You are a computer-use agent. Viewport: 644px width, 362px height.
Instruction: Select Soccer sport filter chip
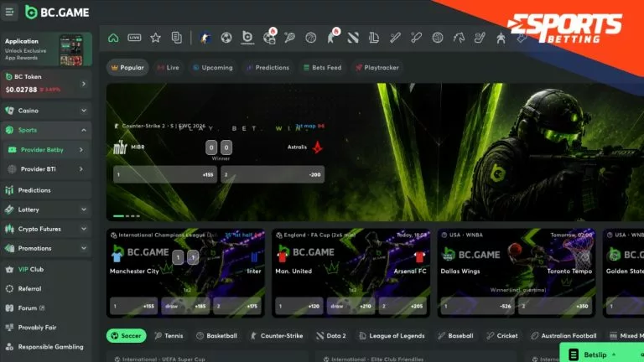pyautogui.click(x=127, y=336)
